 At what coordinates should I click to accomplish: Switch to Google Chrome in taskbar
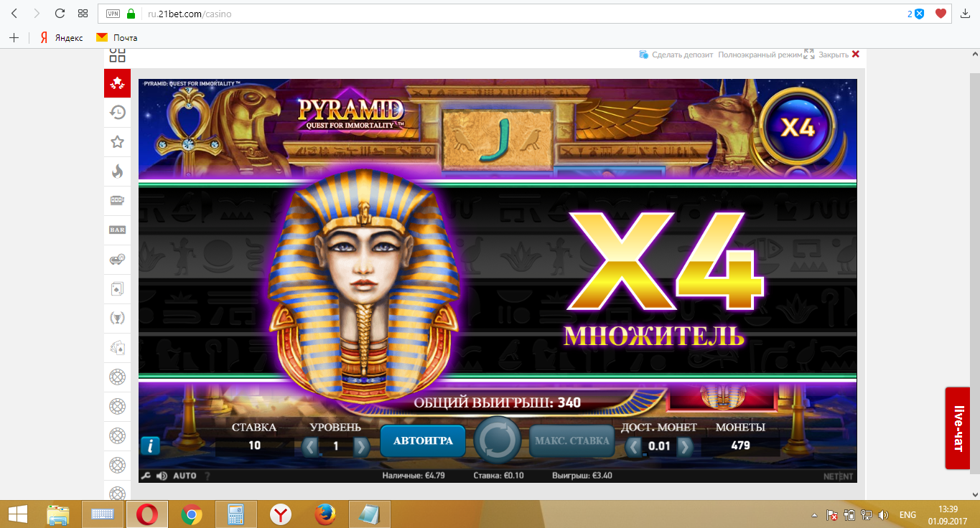(191, 514)
